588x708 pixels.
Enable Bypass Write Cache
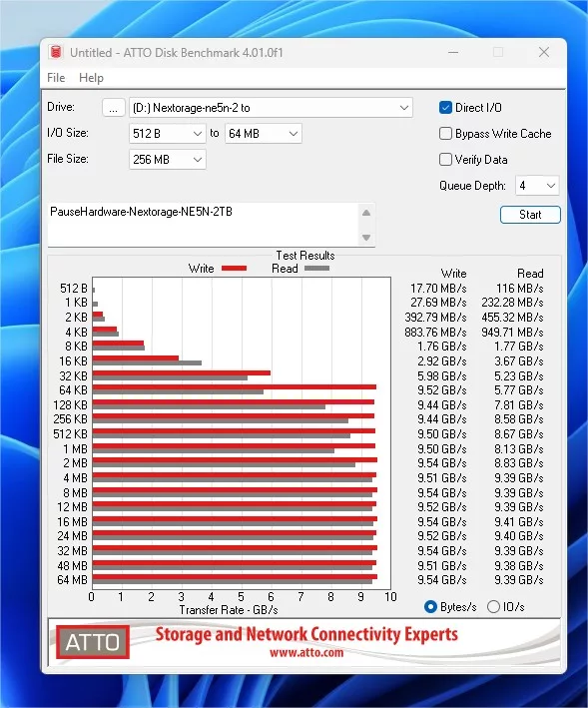click(445, 134)
